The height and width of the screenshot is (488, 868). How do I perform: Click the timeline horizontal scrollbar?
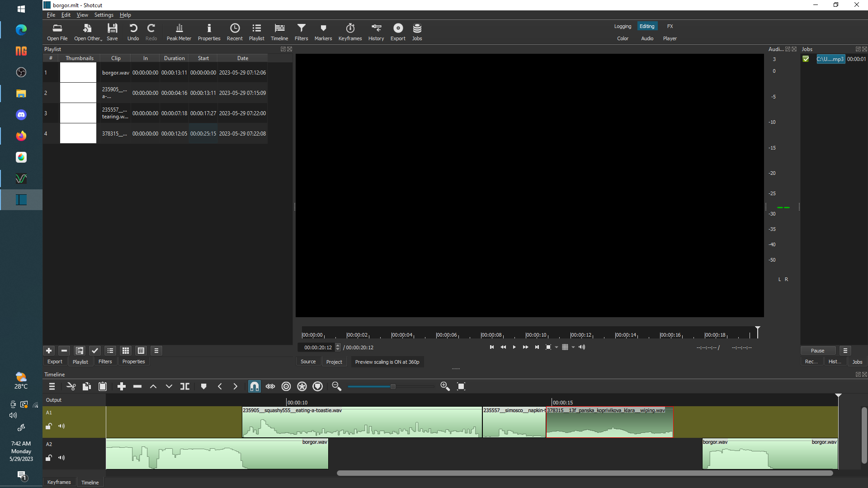click(x=585, y=473)
